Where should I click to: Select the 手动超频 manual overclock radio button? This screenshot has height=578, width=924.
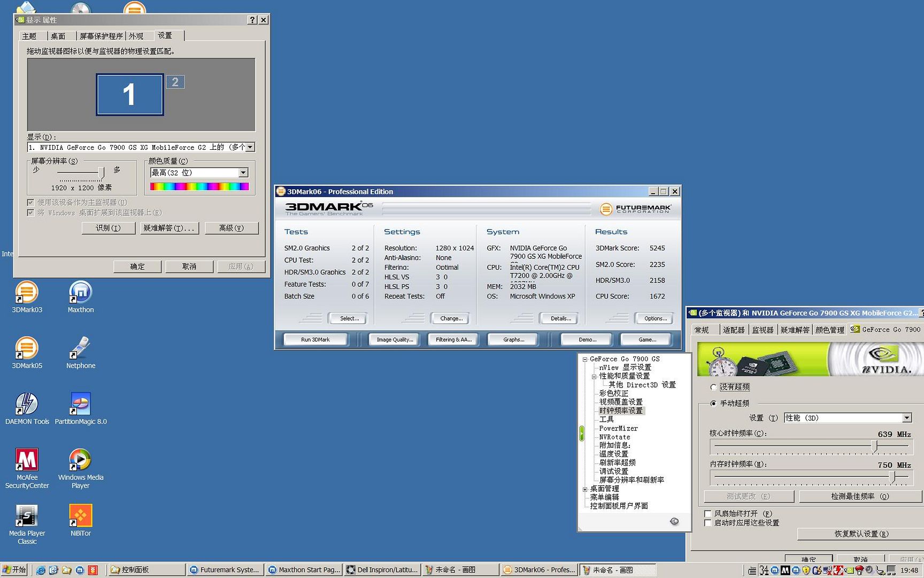(713, 404)
